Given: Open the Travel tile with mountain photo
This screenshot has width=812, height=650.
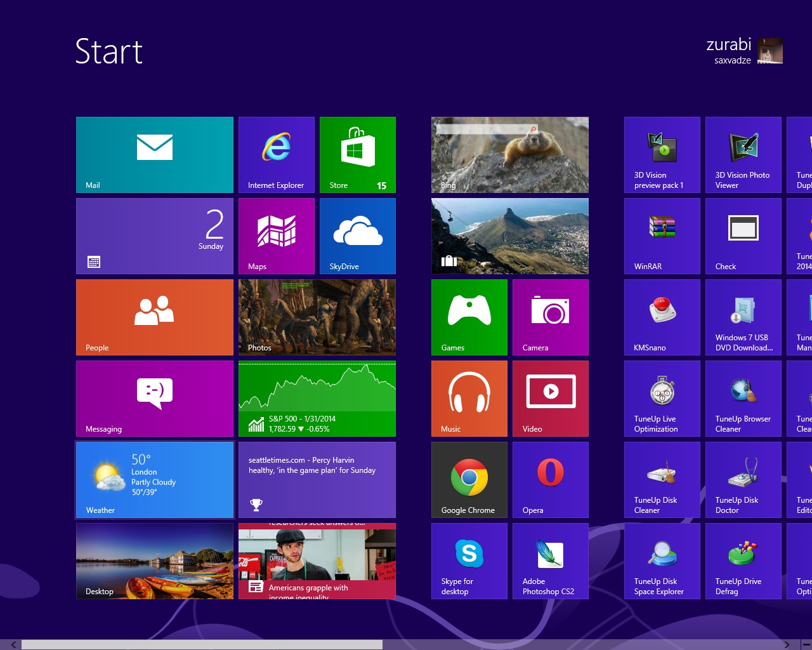Looking at the screenshot, I should 510,236.
